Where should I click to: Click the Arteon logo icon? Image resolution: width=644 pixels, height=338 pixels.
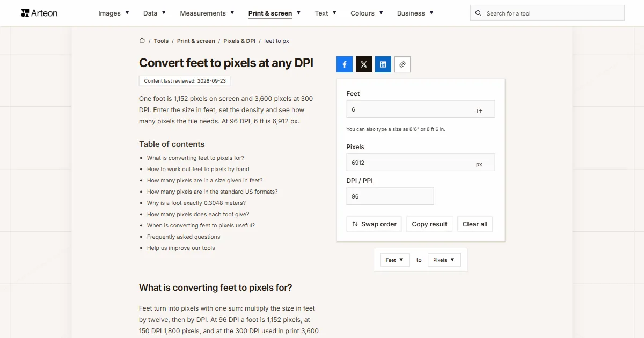[25, 13]
